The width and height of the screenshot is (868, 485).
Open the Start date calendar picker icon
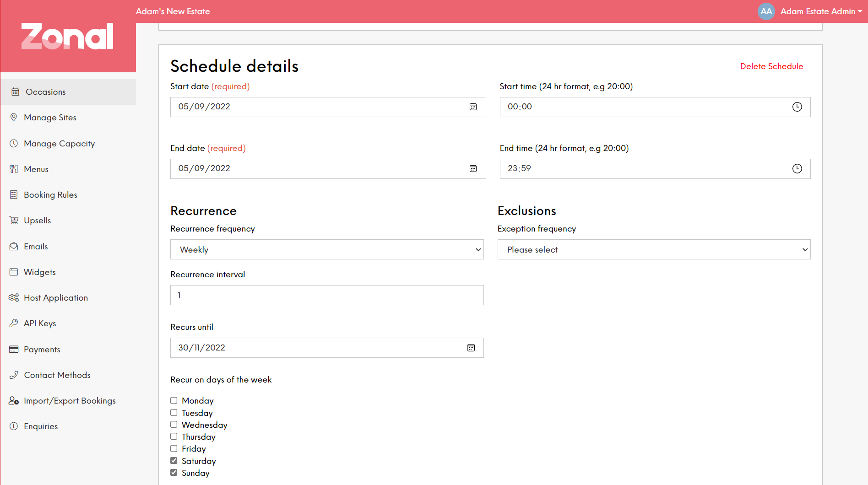coord(473,107)
